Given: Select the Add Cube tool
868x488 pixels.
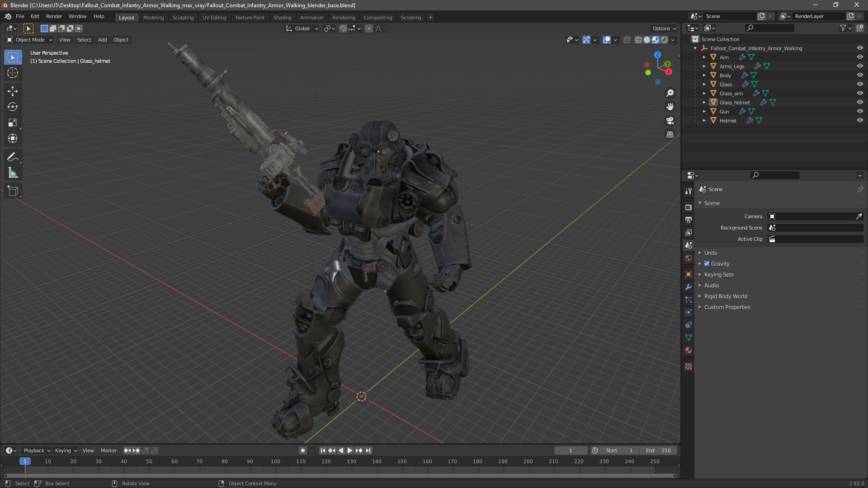Looking at the screenshot, I should [x=13, y=191].
